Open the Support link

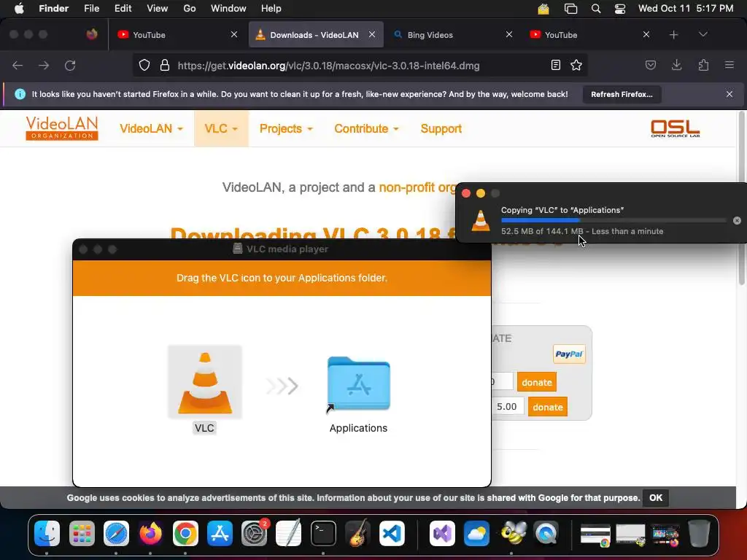tap(441, 128)
